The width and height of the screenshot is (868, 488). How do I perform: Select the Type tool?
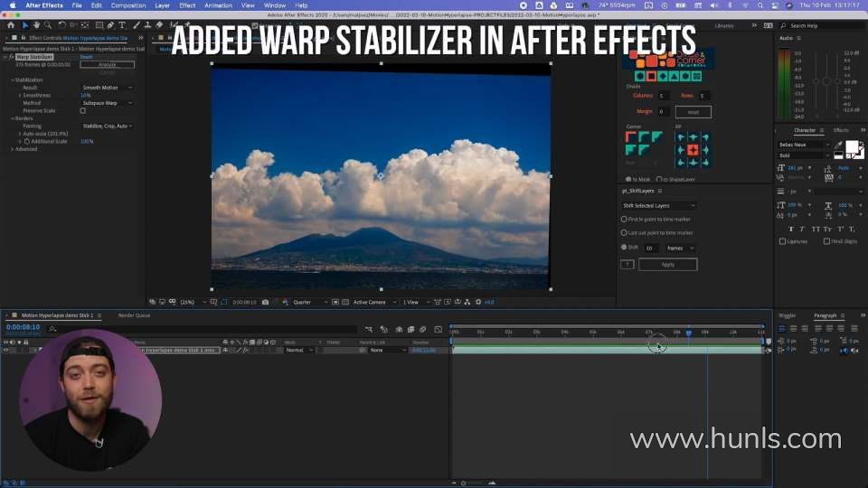[x=122, y=25]
